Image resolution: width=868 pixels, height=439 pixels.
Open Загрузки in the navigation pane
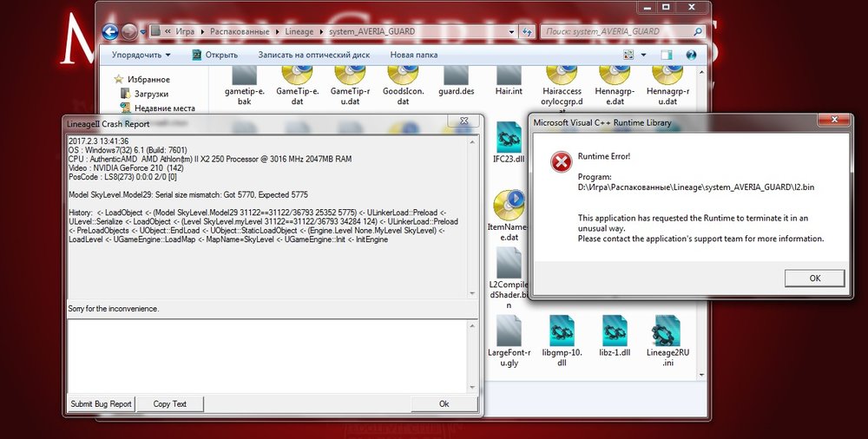click(151, 94)
